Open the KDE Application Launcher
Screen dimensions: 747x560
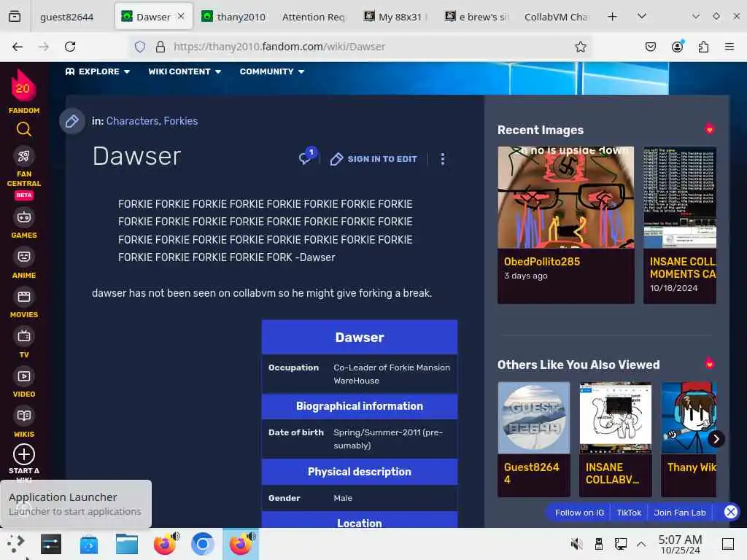pyautogui.click(x=16, y=544)
